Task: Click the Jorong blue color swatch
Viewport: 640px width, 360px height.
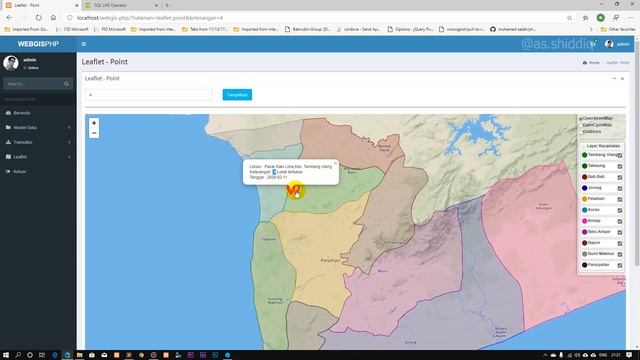Action: pos(584,188)
